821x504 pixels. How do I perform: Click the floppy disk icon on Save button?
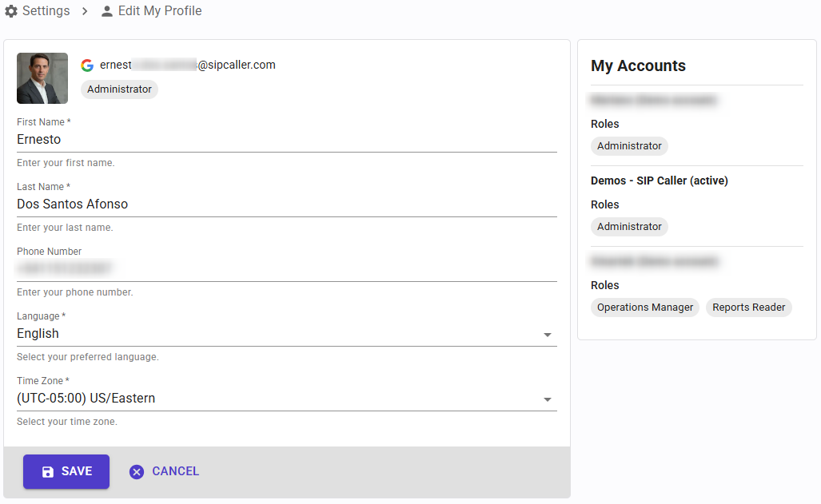[48, 472]
